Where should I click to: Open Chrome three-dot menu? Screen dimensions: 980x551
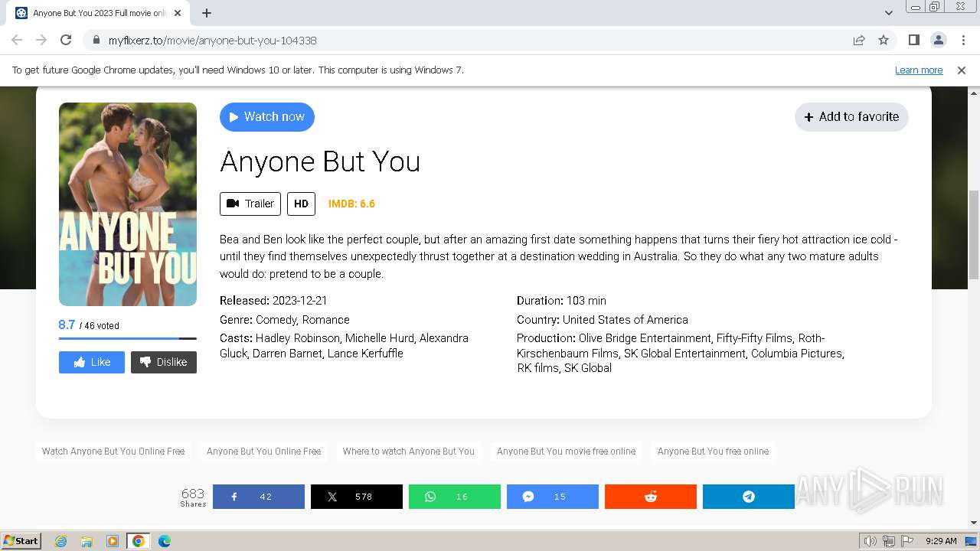[x=963, y=40]
